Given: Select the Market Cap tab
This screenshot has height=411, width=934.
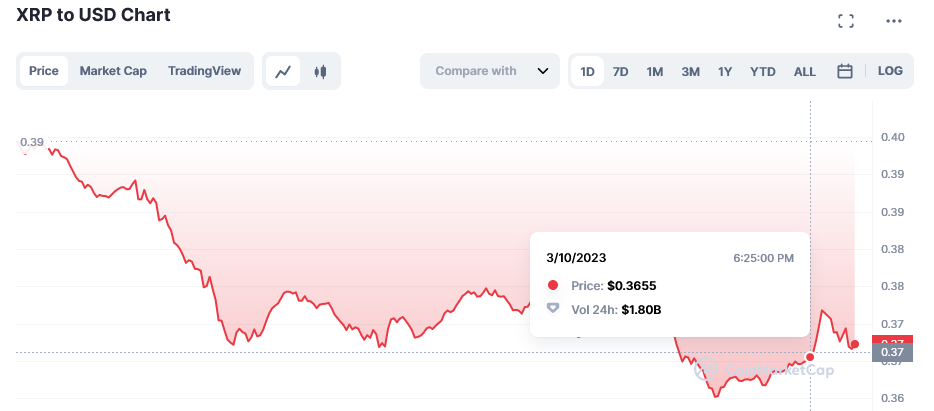Looking at the screenshot, I should pos(113,71).
